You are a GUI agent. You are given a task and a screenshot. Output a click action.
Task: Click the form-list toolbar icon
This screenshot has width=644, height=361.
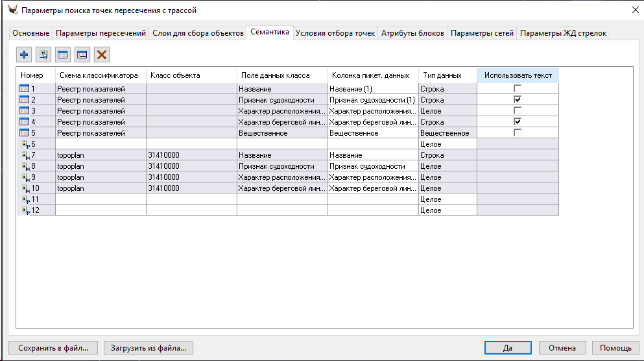click(x=62, y=55)
